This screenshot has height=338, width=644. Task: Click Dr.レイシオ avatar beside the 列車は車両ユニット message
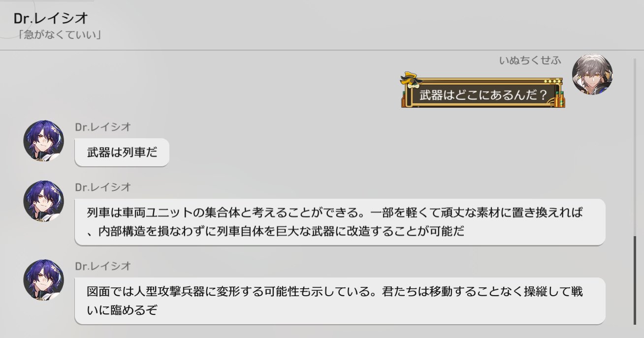(x=44, y=201)
